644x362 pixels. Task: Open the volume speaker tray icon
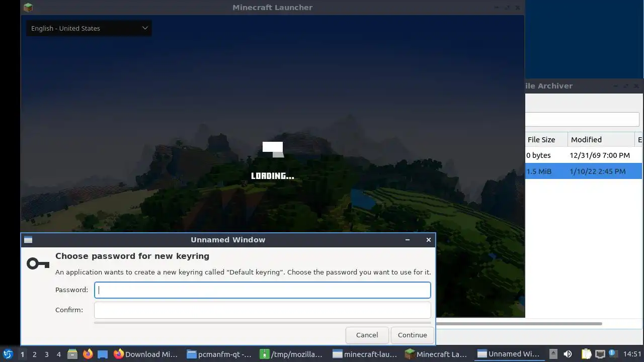568,354
